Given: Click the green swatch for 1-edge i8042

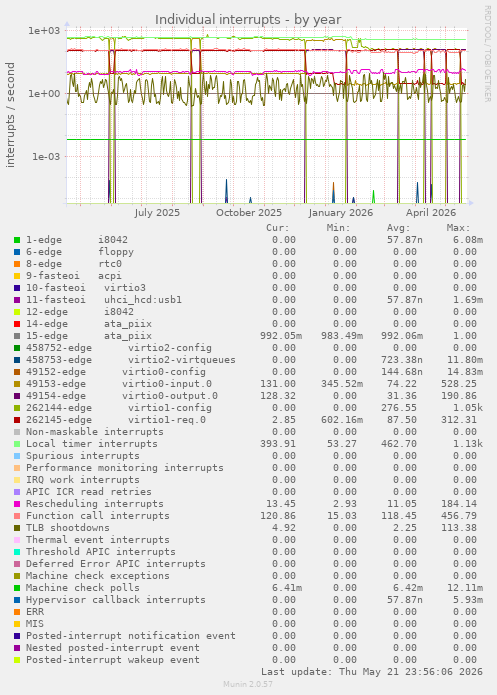Looking at the screenshot, I should tap(17, 240).
